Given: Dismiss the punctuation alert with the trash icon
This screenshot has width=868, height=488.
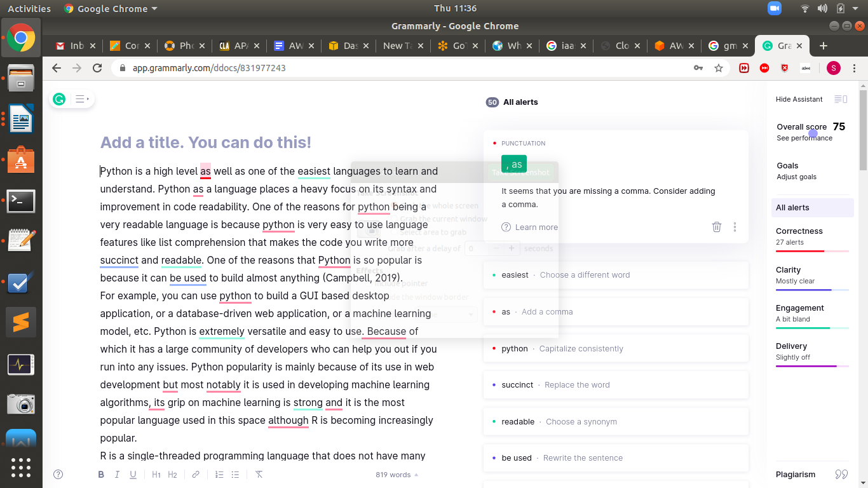Looking at the screenshot, I should 716,227.
